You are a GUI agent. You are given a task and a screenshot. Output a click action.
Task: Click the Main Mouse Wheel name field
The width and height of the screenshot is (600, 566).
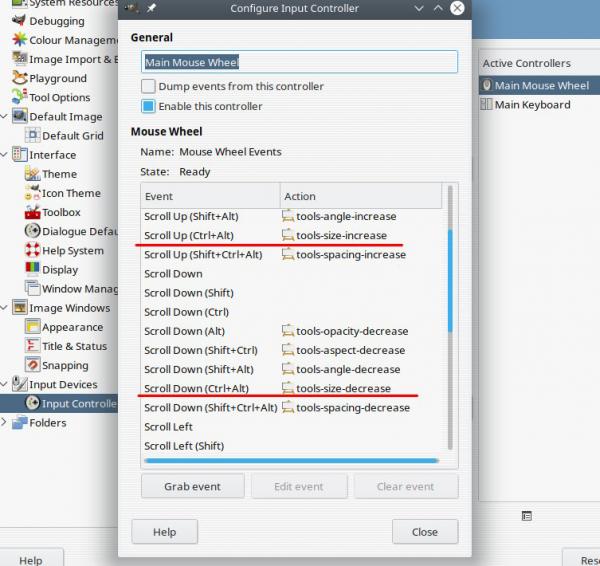click(299, 62)
